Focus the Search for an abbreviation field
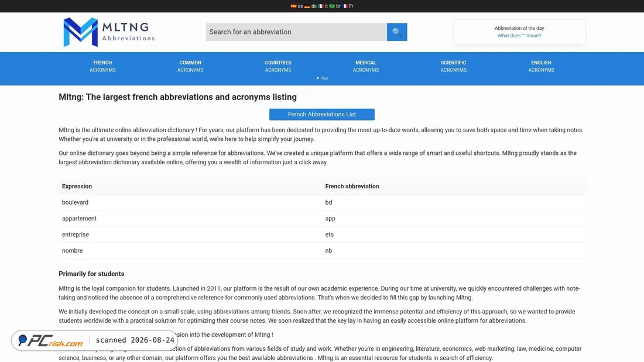Image resolution: width=644 pixels, height=362 pixels. [296, 32]
